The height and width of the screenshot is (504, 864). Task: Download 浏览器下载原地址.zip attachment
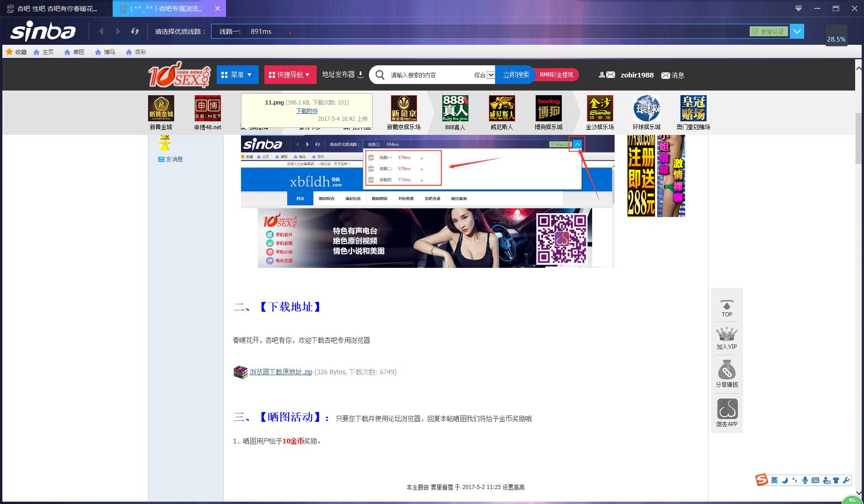point(281,372)
